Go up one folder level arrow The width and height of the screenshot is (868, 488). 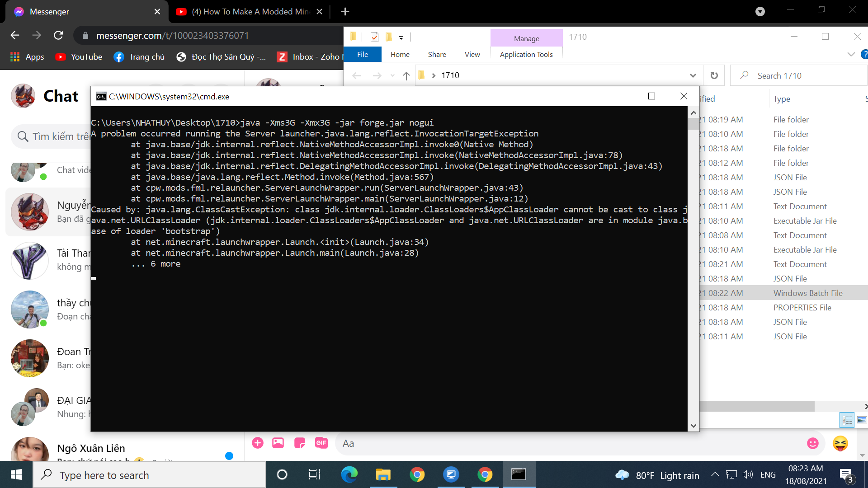pyautogui.click(x=406, y=75)
